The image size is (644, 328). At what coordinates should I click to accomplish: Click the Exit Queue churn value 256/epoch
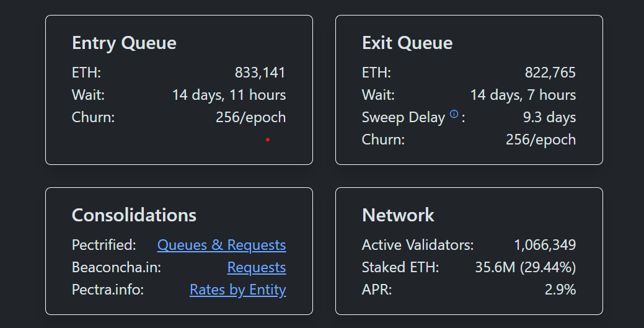click(x=540, y=140)
